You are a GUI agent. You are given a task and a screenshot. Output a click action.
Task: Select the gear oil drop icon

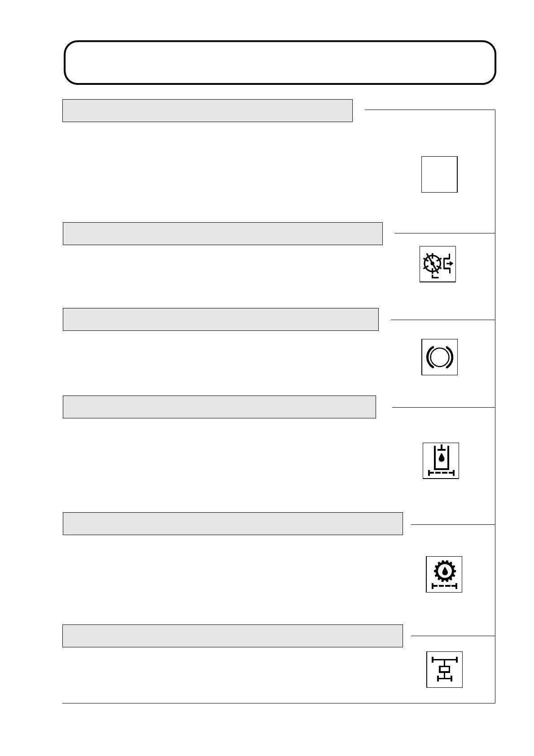click(444, 574)
